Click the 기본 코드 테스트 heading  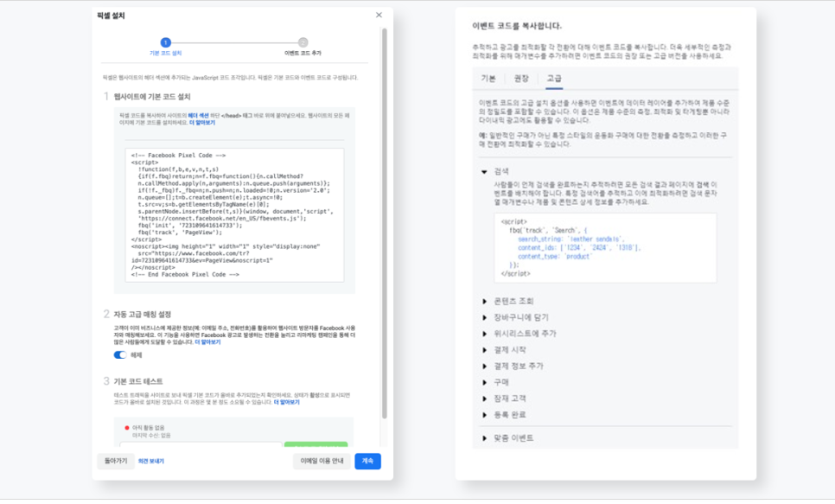point(138,381)
